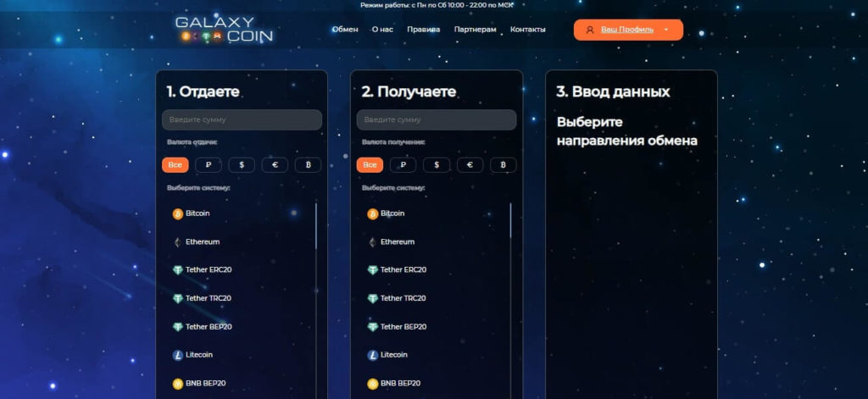Choose Tether TRC20 text in Отдаете list
This screenshot has height=399, width=868.
coord(209,298)
